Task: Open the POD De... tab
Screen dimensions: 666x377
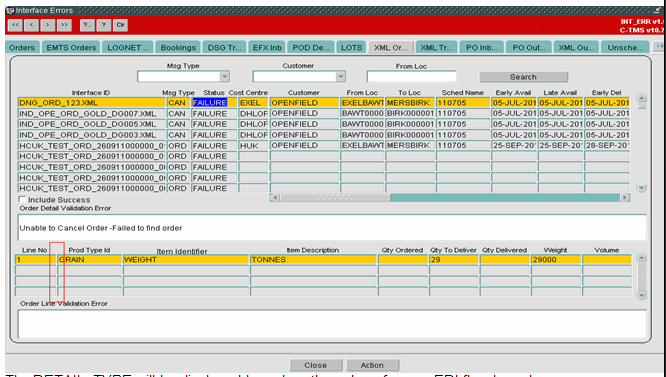Action: click(311, 48)
